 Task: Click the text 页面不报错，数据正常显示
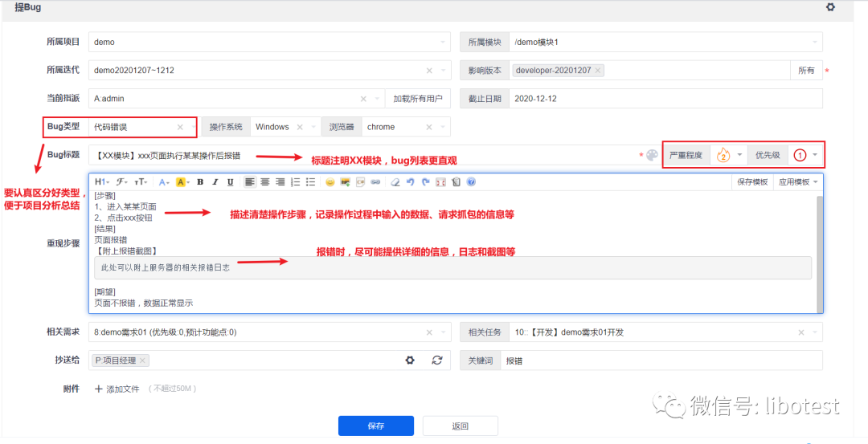pos(144,303)
